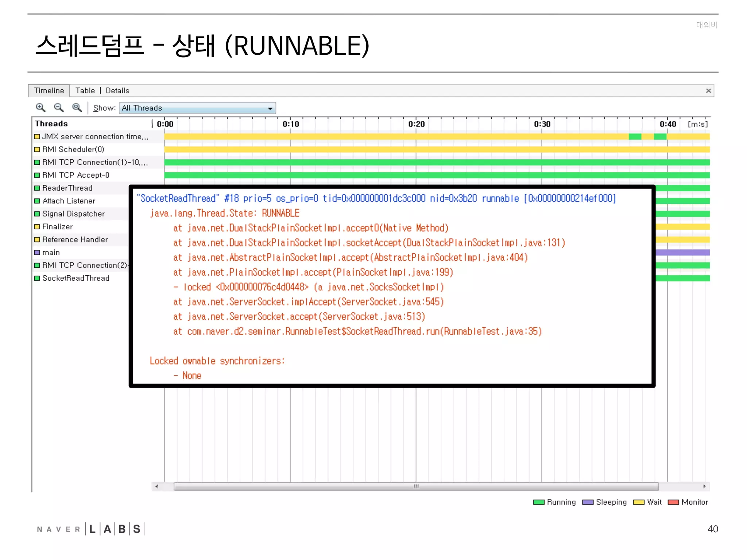This screenshot has height=560, width=747.
Task: Click the Scale to Fit zoom icon
Action: 77,108
